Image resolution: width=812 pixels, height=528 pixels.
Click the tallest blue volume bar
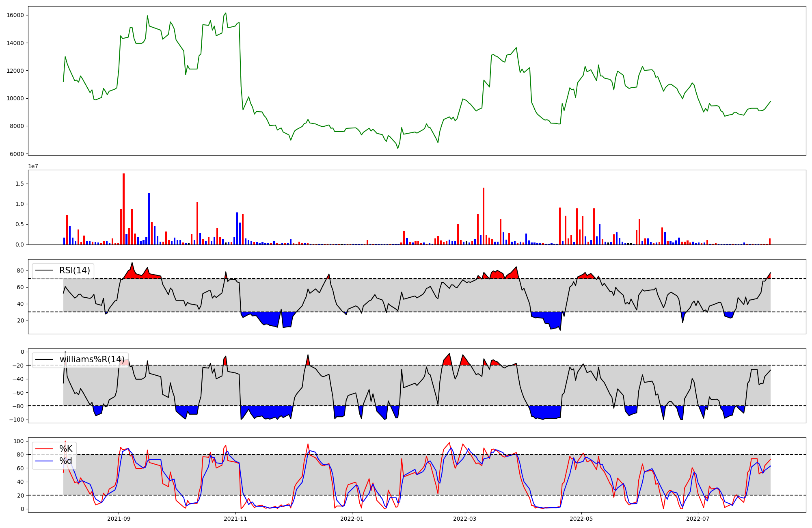click(x=149, y=219)
